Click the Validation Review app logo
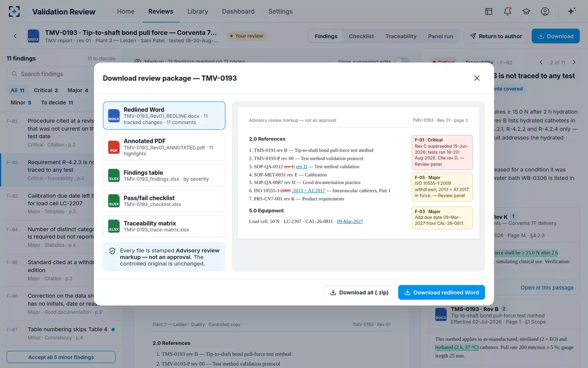The height and width of the screenshot is (368, 588). pyautogui.click(x=14, y=11)
